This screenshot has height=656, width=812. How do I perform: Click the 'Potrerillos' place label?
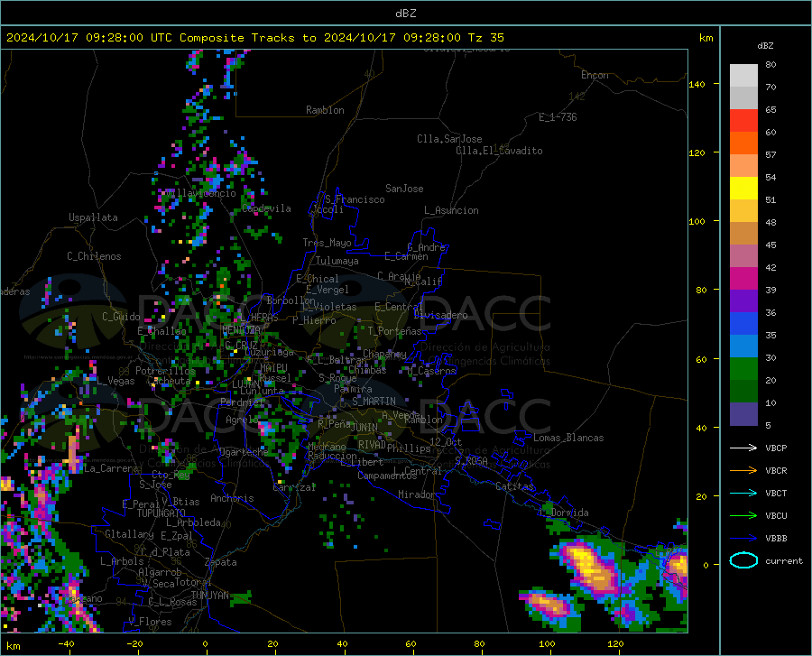click(165, 371)
